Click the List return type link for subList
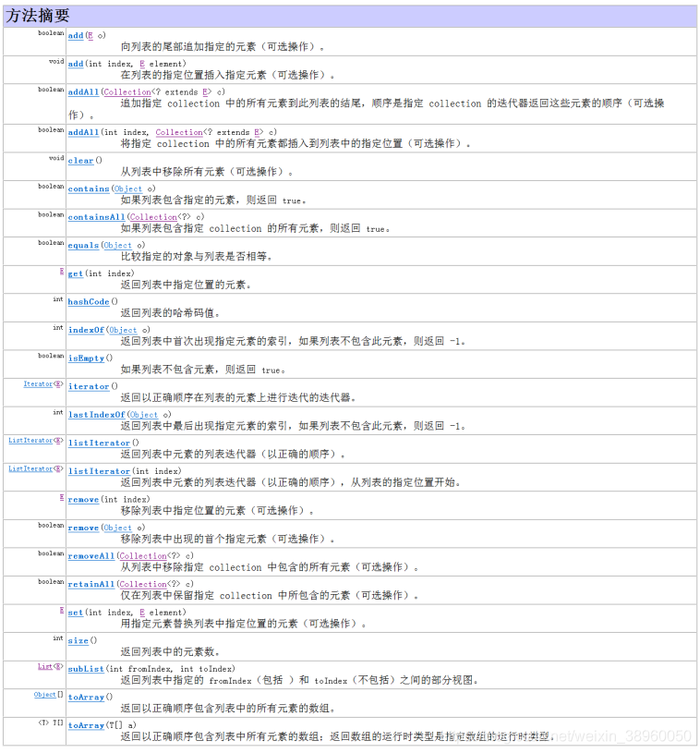Screen dimensions: 700x753 [x=45, y=666]
